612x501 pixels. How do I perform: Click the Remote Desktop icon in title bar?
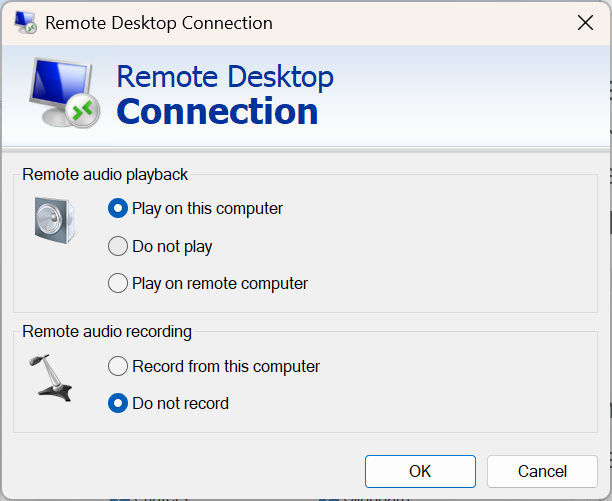(25, 23)
